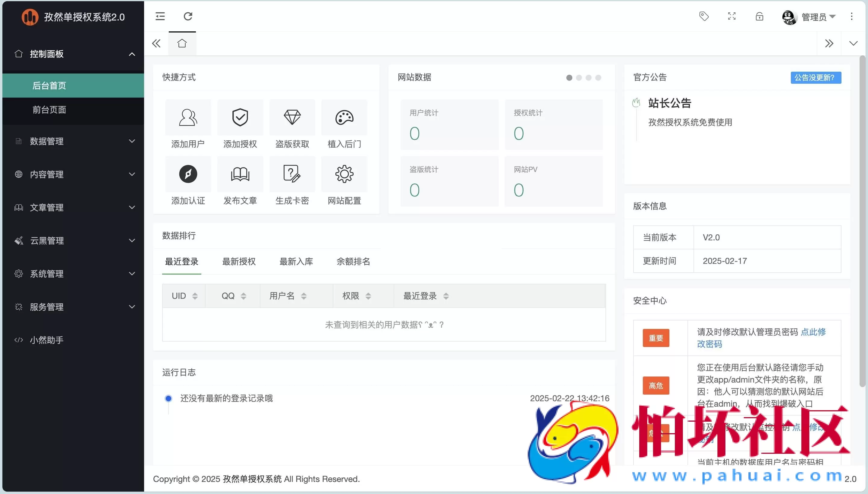Viewport: 868px width, 494px height.
Task: Open 生成卡密 via its shortcut icon
Action: (292, 174)
